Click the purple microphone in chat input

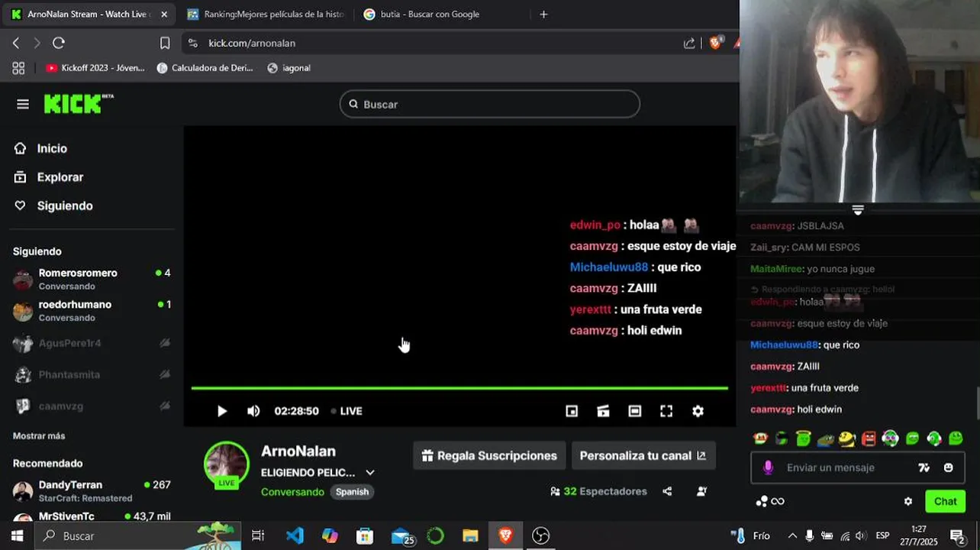(x=769, y=467)
